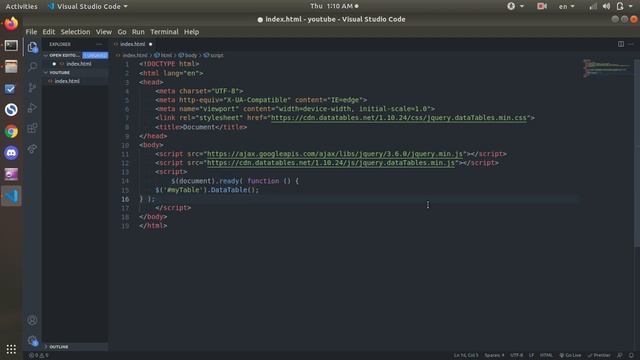Click the screen recording indicator in the top bar
Viewport: 640px width, 360px height.
pos(542,6)
